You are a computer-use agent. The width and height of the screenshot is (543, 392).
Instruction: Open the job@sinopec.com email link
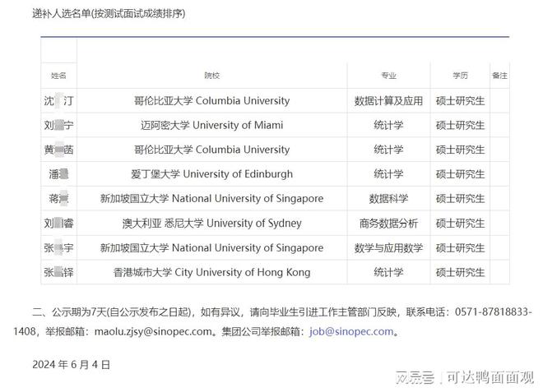351,331
